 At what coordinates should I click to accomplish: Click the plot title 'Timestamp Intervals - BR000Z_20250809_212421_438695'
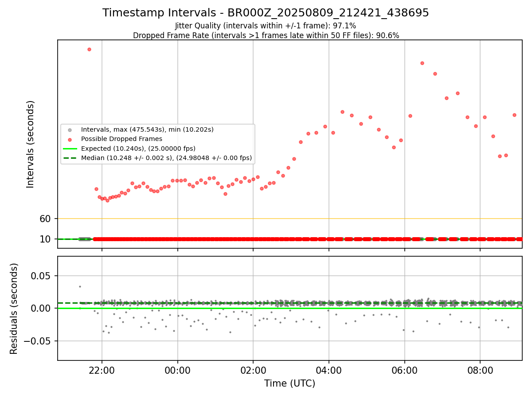coord(266,13)
